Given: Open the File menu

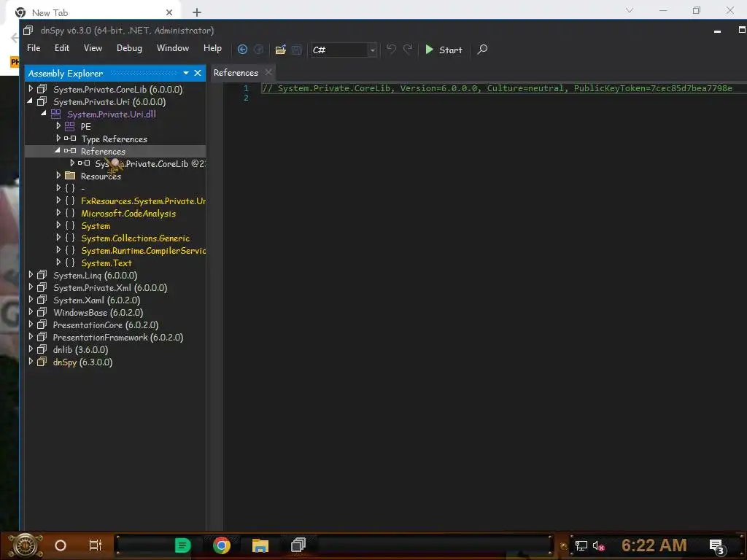Looking at the screenshot, I should click(34, 48).
